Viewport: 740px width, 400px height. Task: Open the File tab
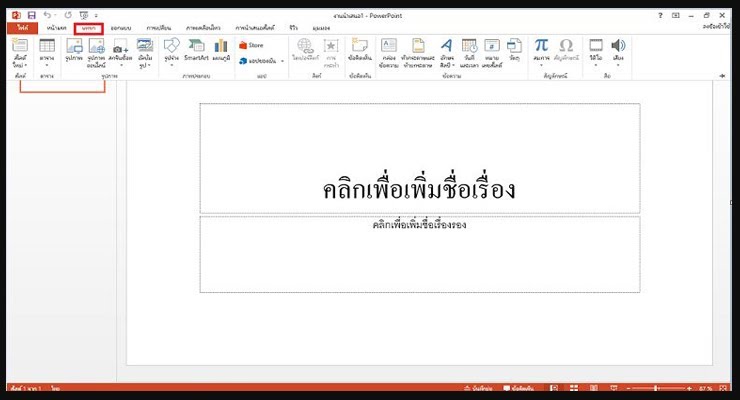tap(21, 28)
